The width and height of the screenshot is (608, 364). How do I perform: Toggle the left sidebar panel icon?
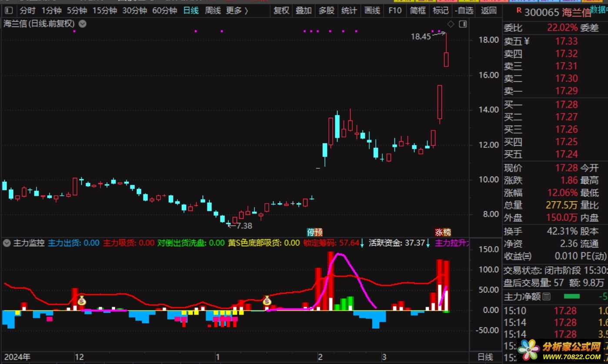(9, 10)
